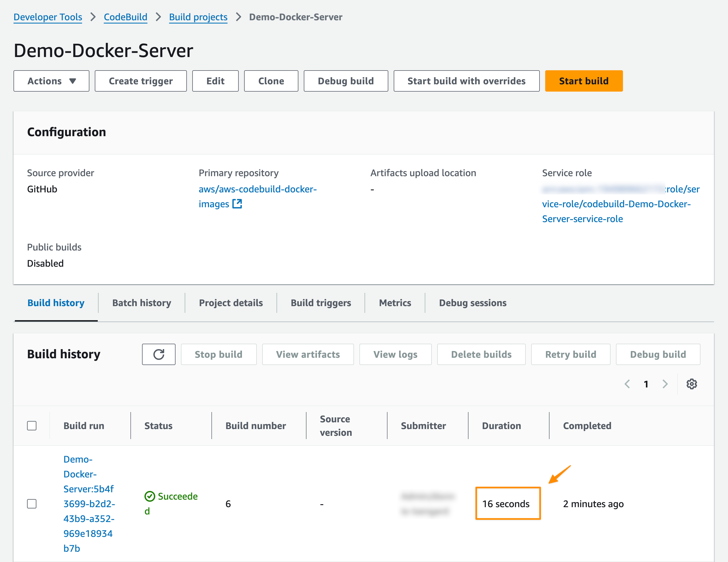Check the Demo-Docker-Server build row checkbox
Viewport: 728px width, 562px height.
pyautogui.click(x=32, y=504)
